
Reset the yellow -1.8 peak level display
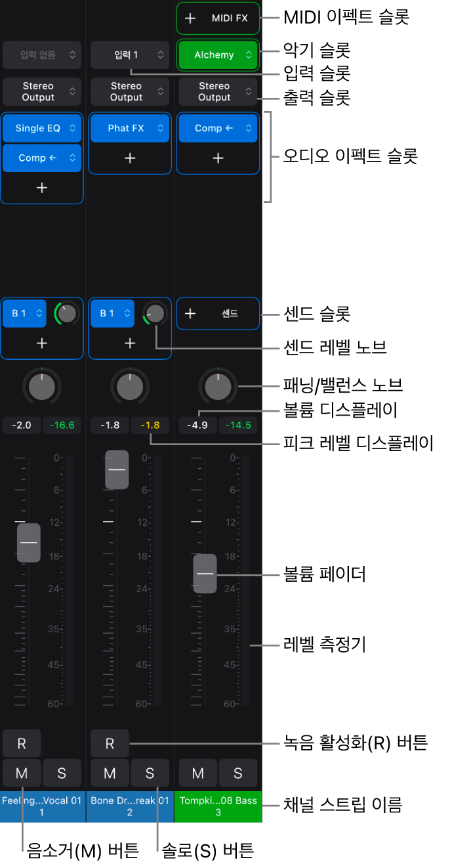[x=150, y=425]
